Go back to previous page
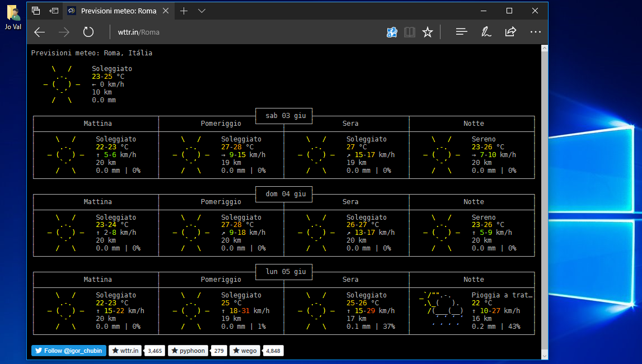642x364 pixels. pos(40,32)
